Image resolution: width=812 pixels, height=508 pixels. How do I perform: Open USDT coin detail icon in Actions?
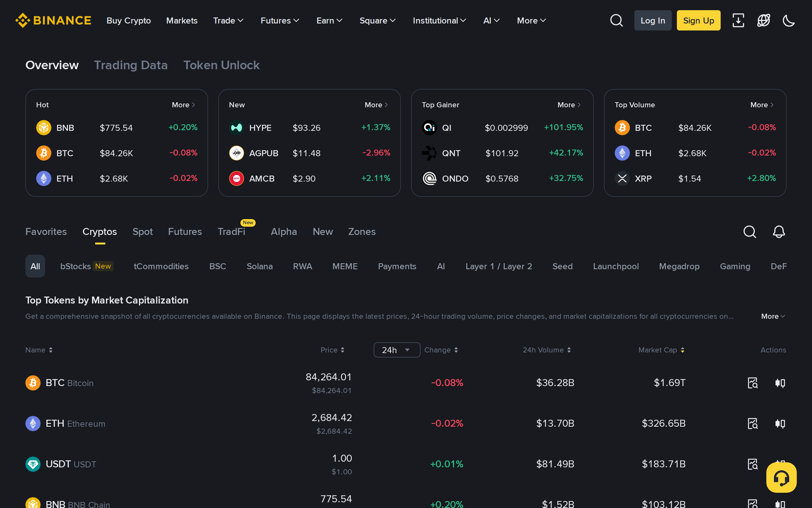[x=753, y=464]
